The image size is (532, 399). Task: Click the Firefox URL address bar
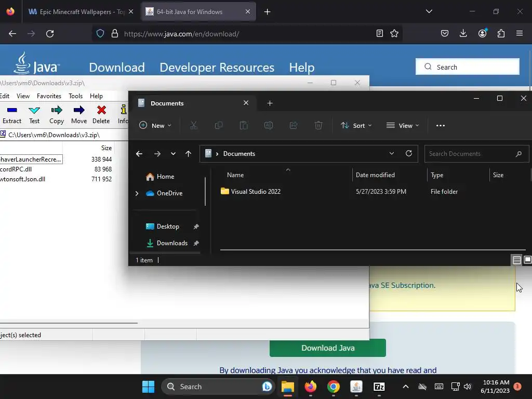pos(248,34)
